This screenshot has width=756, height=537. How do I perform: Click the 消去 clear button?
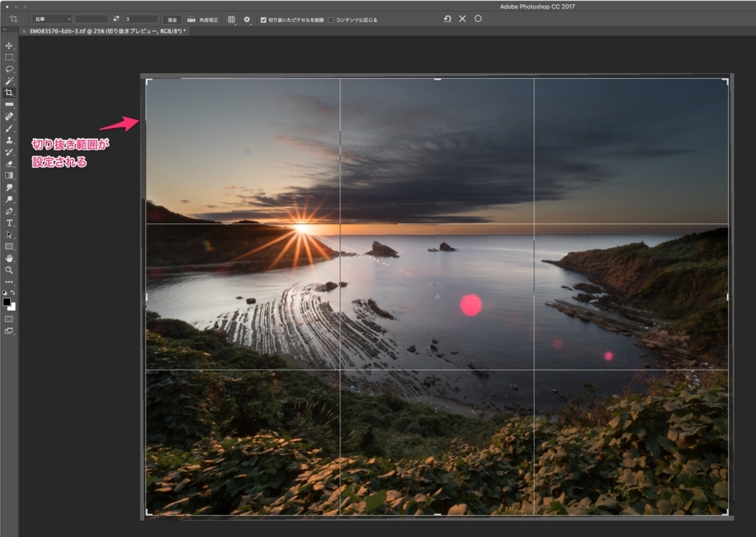point(172,20)
